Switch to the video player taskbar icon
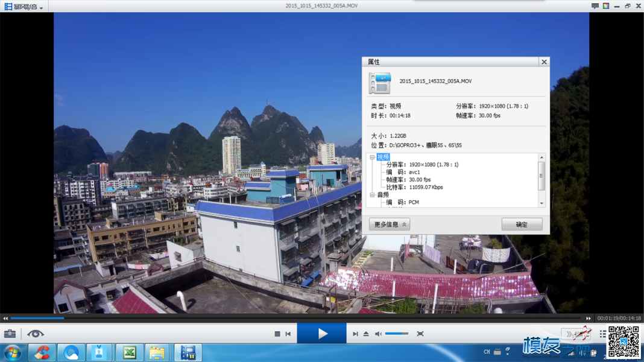This screenshot has width=644, height=362. click(188, 353)
